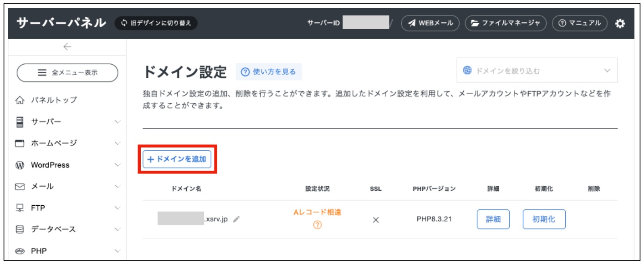
Task: Open the ドメインを絞り込む dropdown
Action: (x=537, y=71)
